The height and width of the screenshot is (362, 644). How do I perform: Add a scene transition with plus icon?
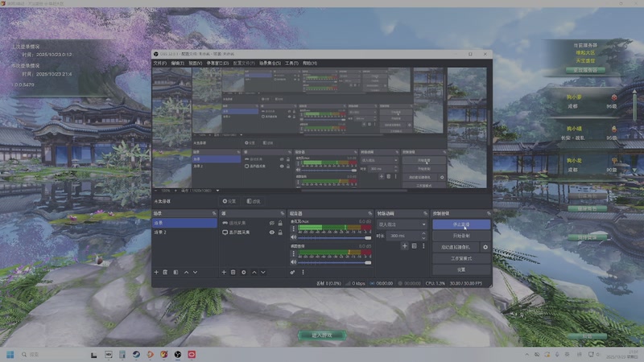(x=405, y=246)
